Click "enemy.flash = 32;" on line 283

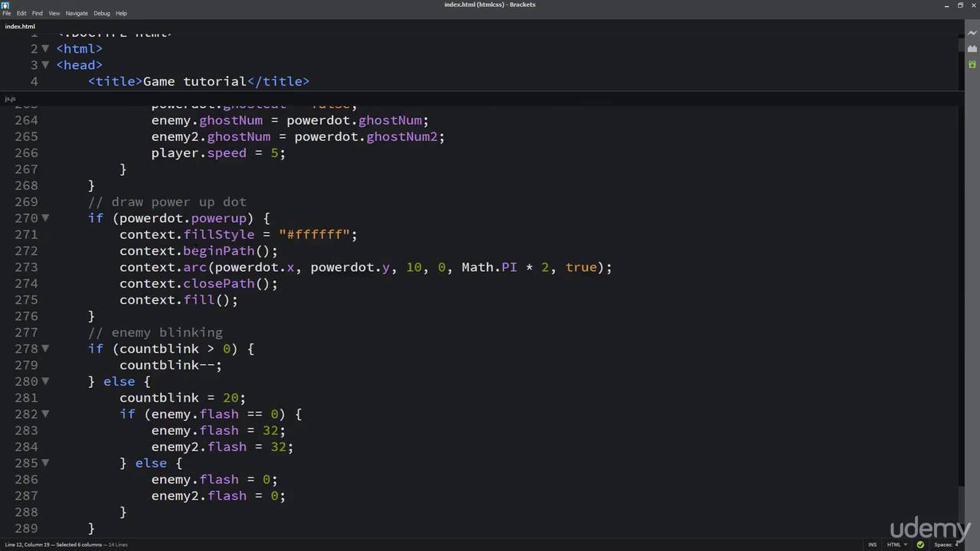(218, 430)
